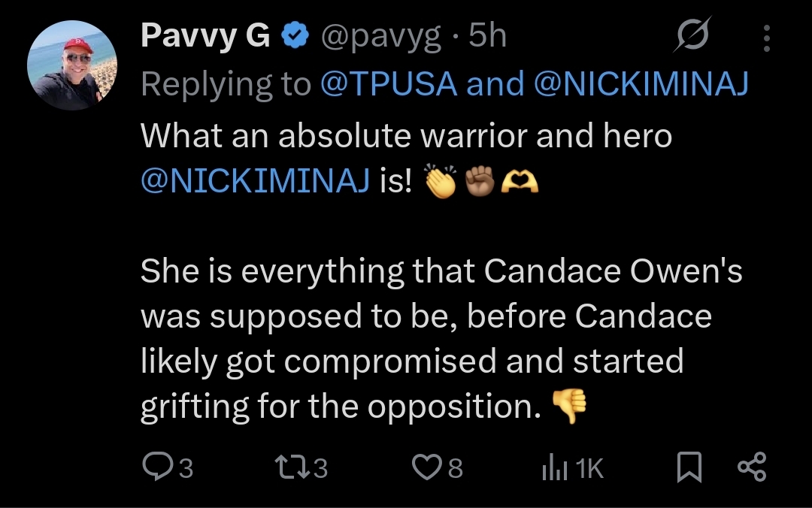
Task: Click the repost count next to arrows
Action: 320,469
